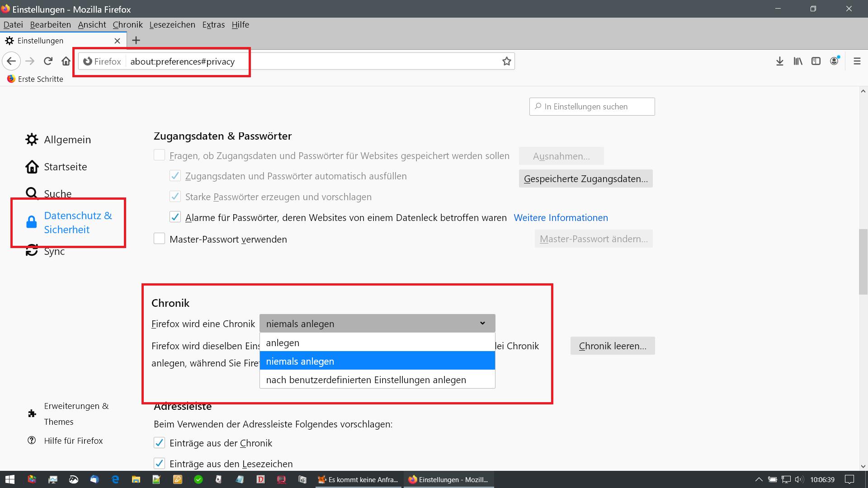Open the library bookshelf icon
868x488 pixels.
click(x=798, y=61)
